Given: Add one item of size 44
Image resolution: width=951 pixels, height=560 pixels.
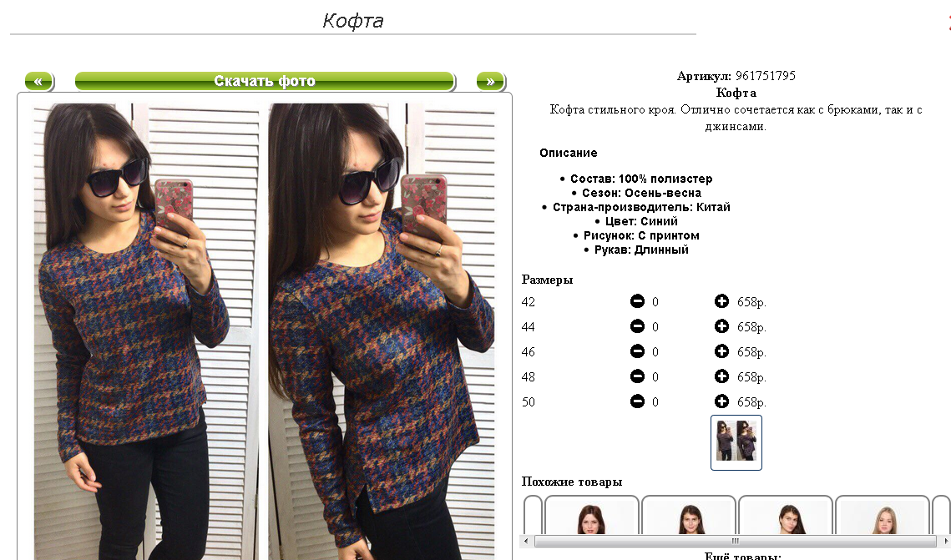Looking at the screenshot, I should coord(721,326).
